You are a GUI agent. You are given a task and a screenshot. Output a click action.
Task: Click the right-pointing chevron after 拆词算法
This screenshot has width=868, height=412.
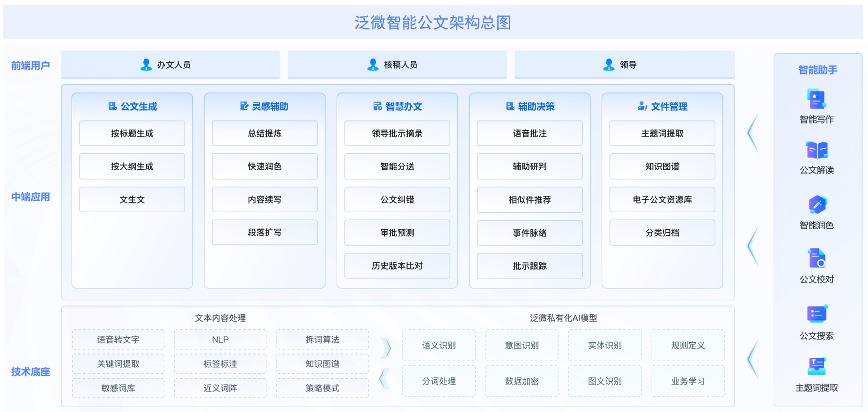[386, 348]
